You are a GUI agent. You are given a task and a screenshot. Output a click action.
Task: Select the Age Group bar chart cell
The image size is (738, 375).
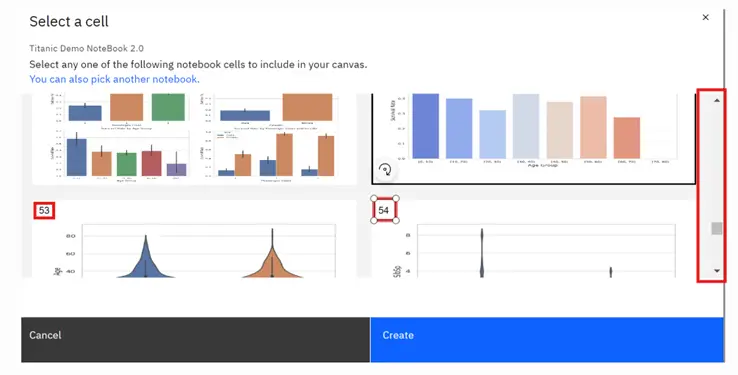[534, 137]
